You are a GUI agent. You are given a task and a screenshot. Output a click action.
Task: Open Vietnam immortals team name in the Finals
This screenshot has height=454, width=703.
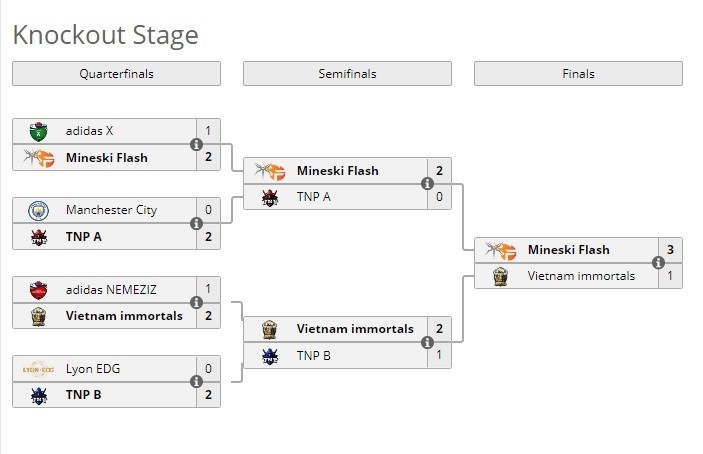[x=581, y=276]
